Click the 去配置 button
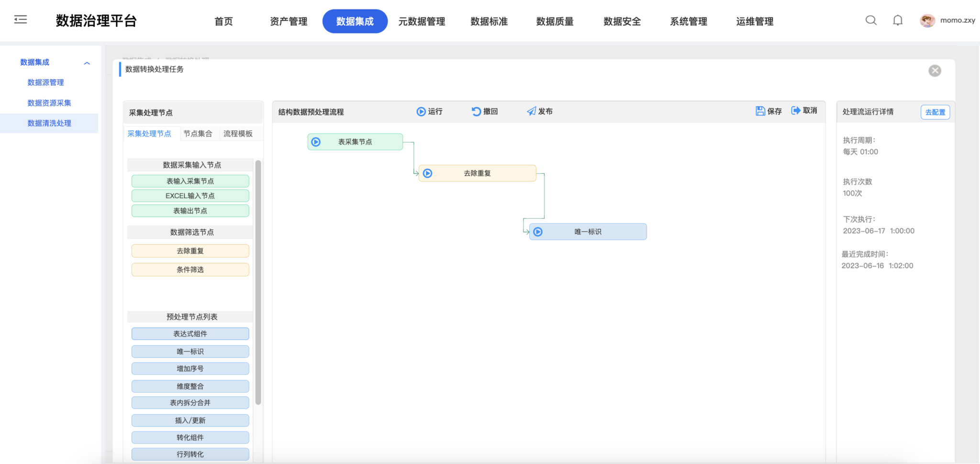The width and height of the screenshot is (980, 464). [x=935, y=112]
